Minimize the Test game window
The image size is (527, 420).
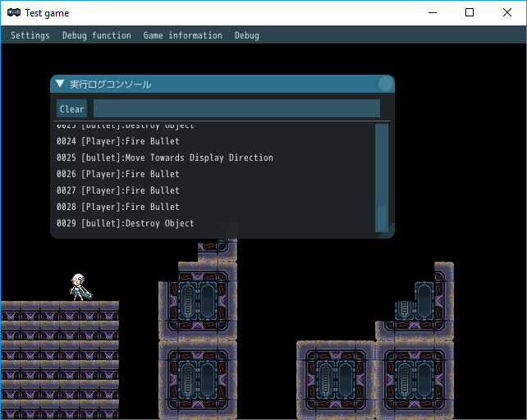tap(433, 13)
